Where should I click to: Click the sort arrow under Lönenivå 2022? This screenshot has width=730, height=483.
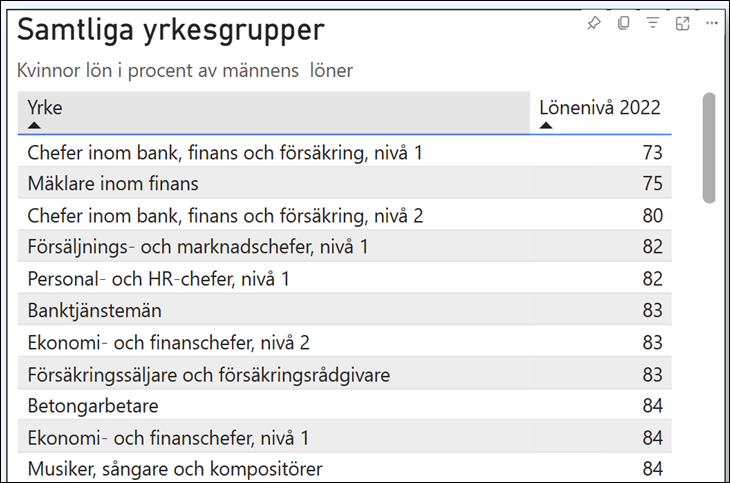pos(546,125)
